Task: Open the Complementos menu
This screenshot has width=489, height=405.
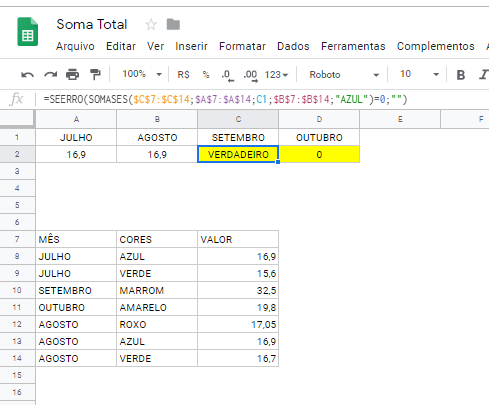Action: [436, 46]
